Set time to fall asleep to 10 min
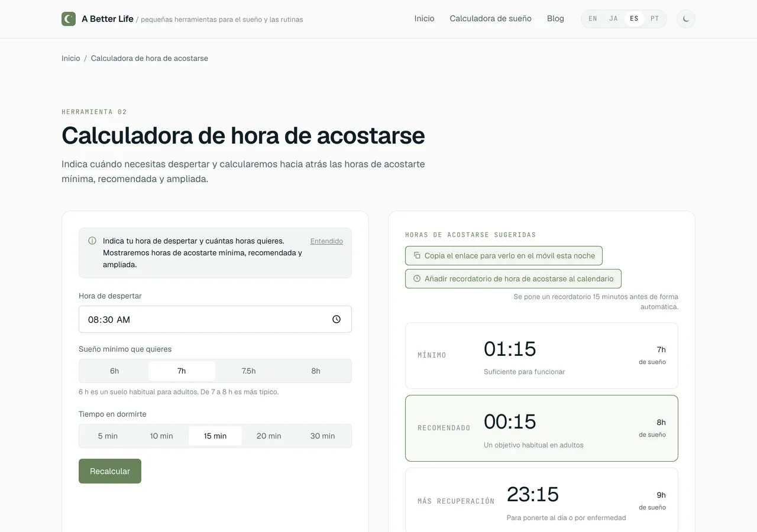 point(161,436)
